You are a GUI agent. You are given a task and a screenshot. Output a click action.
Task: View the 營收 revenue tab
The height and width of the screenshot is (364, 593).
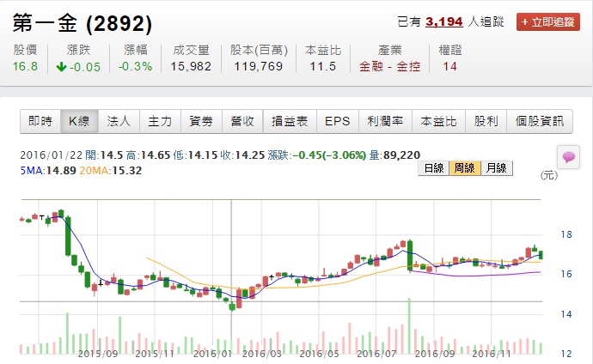click(241, 122)
